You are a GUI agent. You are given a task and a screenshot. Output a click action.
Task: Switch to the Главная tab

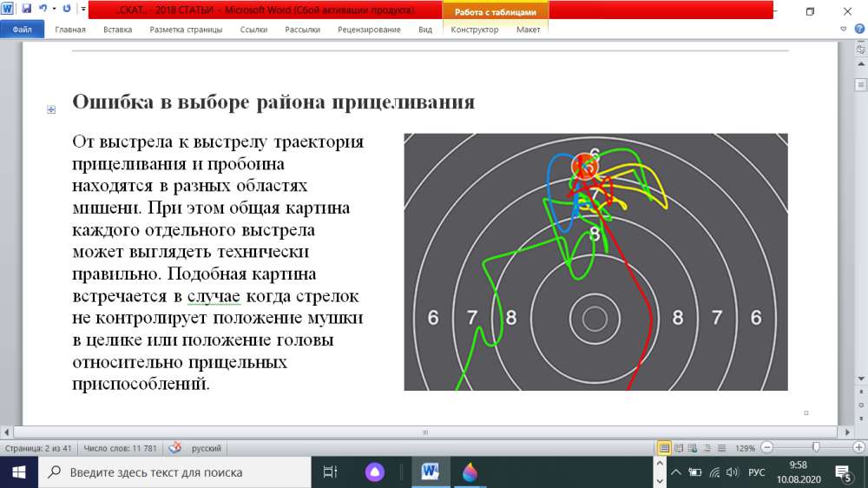(70, 30)
